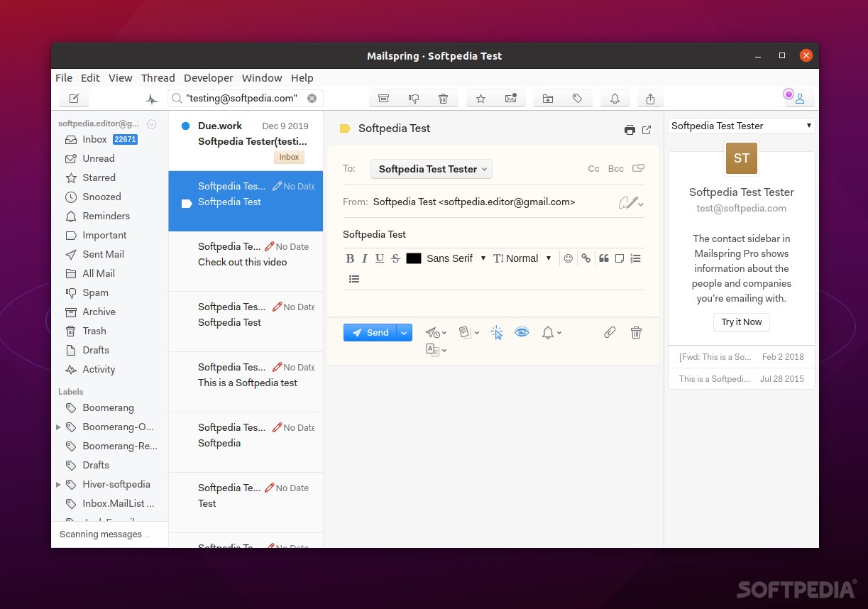Open the Help menu
The height and width of the screenshot is (609, 868).
point(302,78)
